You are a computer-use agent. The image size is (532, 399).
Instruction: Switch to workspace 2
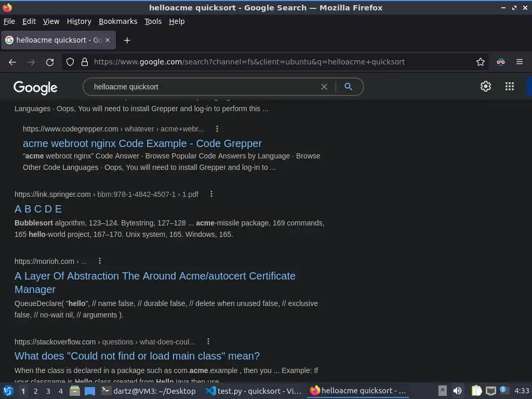[36, 391]
